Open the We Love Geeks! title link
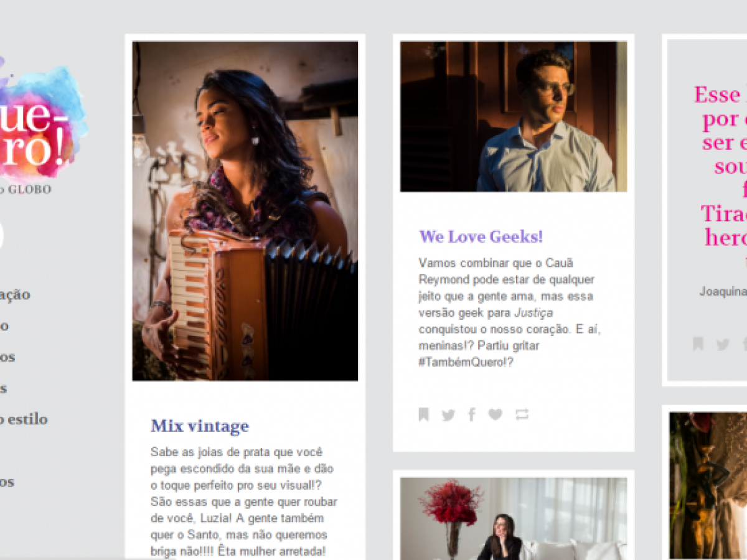Image resolution: width=747 pixels, height=560 pixels. pos(481,236)
